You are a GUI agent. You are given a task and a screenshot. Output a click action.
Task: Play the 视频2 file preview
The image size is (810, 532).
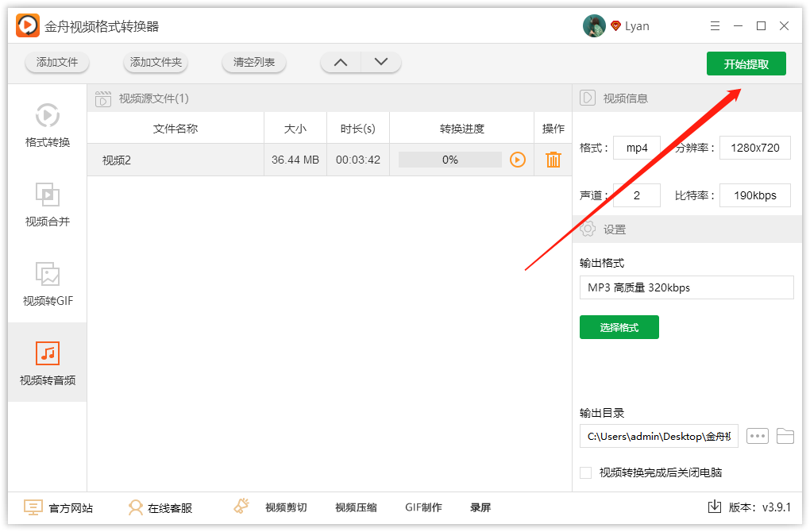point(518,160)
